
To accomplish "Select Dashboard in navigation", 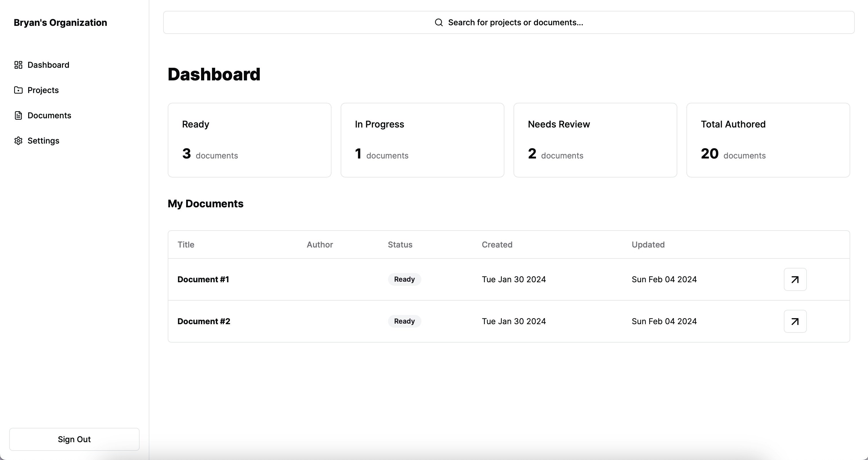I will pos(48,65).
